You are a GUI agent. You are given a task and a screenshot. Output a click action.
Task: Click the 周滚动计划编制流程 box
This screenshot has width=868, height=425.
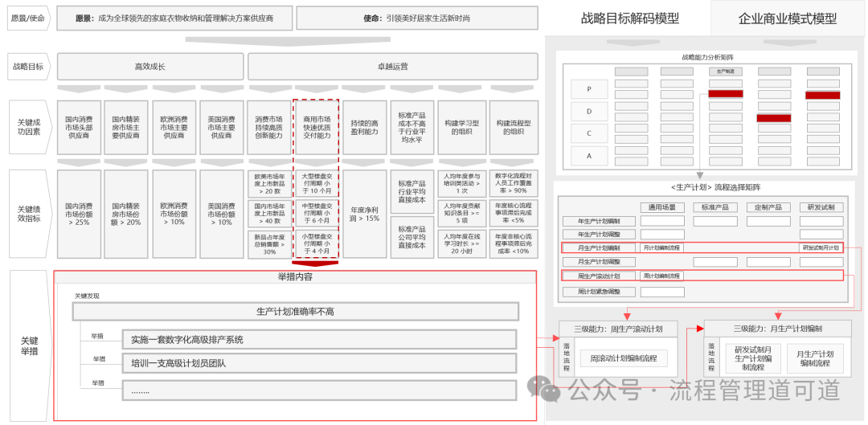[x=624, y=358]
